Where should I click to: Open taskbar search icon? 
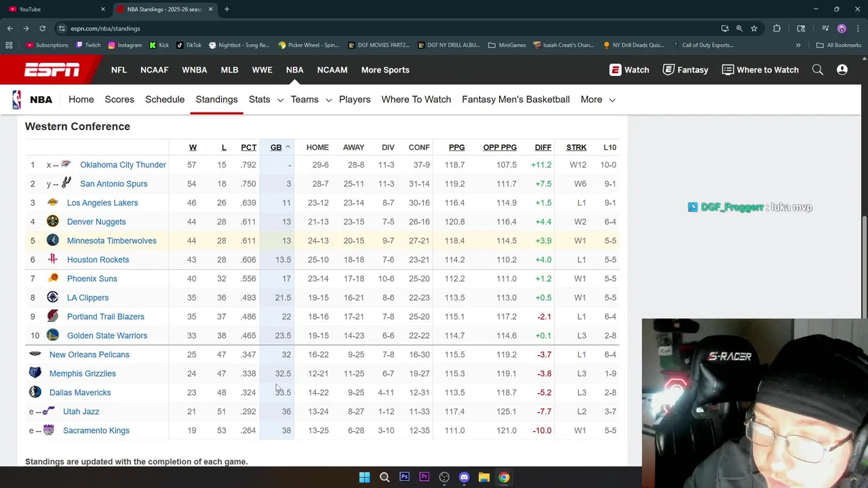pos(384,477)
